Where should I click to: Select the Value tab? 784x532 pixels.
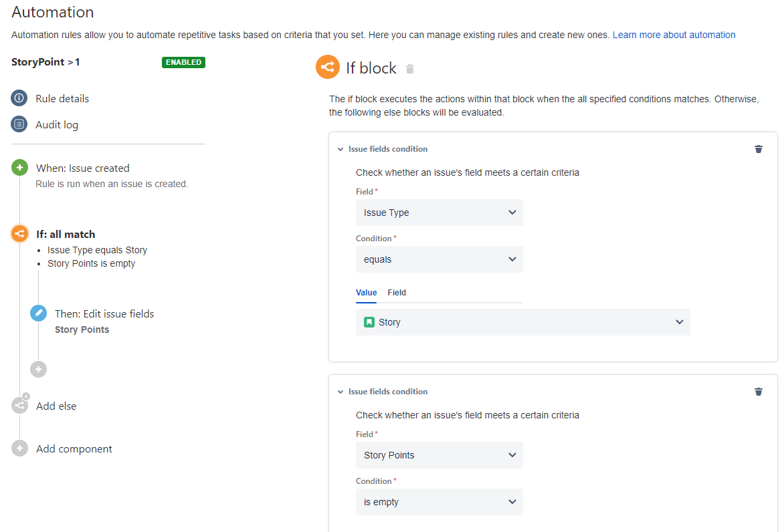(366, 293)
